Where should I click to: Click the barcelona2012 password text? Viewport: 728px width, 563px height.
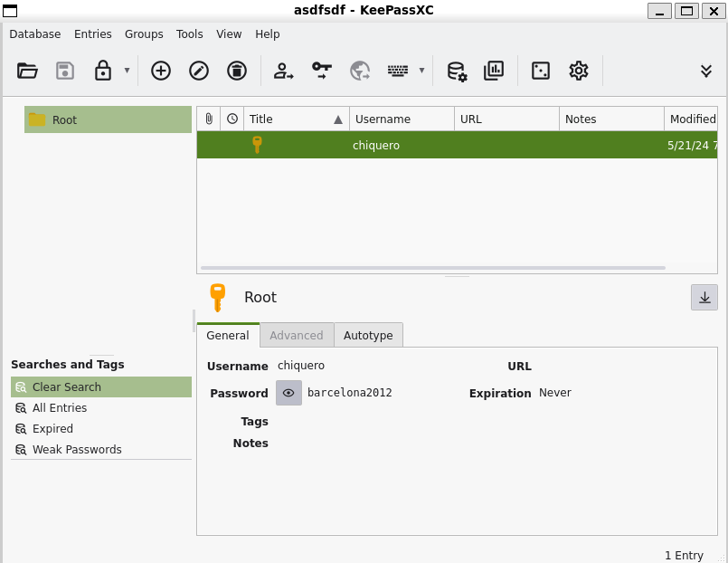(x=350, y=393)
